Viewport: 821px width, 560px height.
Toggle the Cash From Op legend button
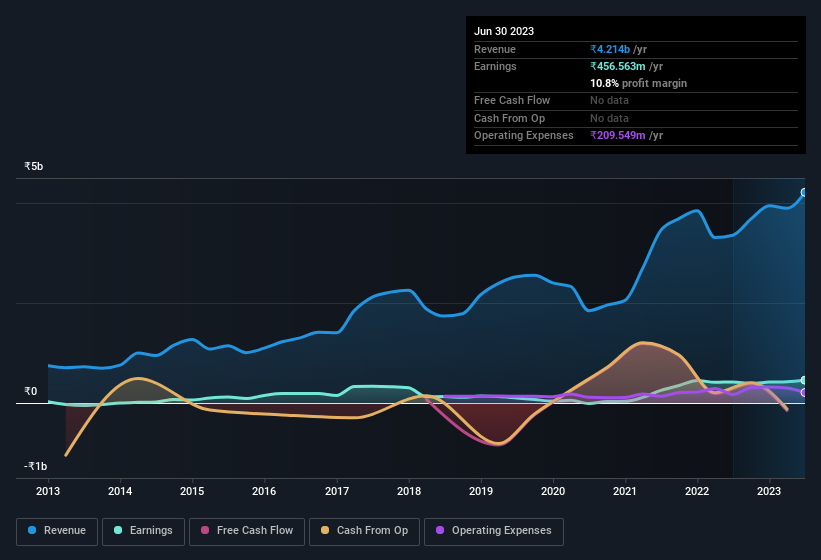pos(364,531)
